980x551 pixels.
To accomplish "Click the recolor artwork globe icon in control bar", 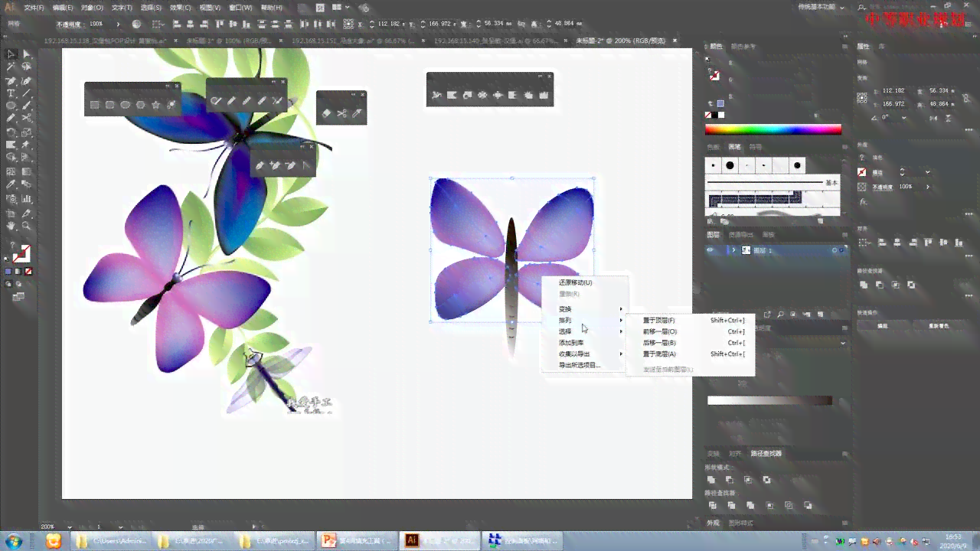I will (x=137, y=24).
